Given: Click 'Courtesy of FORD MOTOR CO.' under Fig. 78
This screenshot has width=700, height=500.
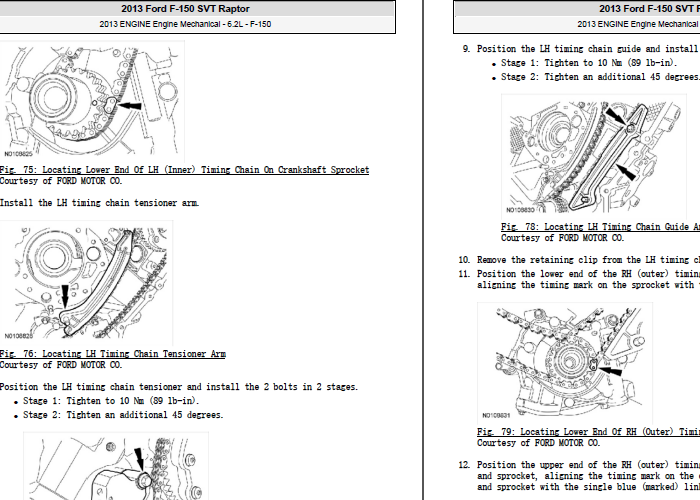Looking at the screenshot, I should tap(562, 238).
